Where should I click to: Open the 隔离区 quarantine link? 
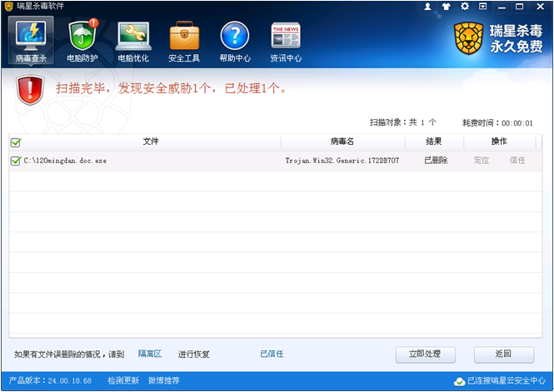(x=149, y=355)
